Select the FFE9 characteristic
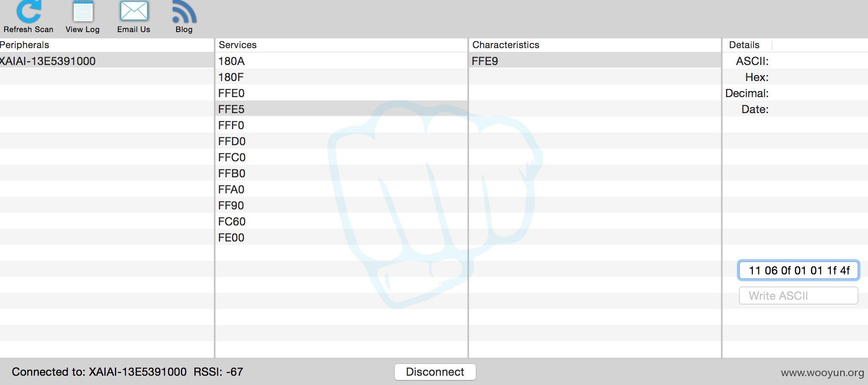This screenshot has height=385, width=868. (x=595, y=61)
